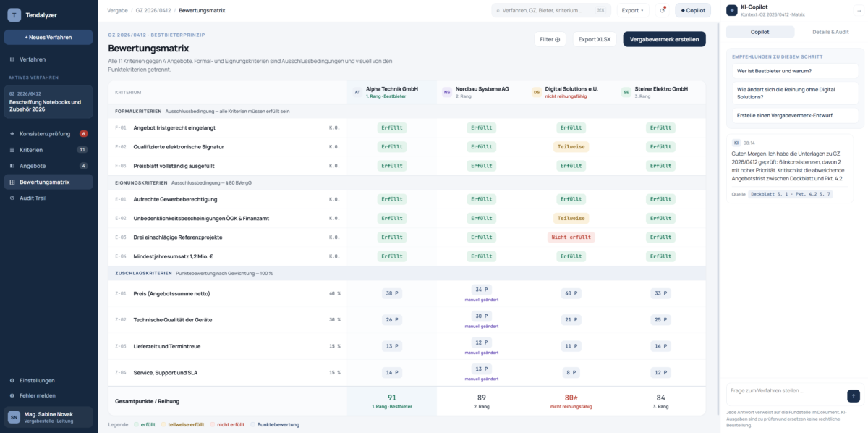The height and width of the screenshot is (433, 868).
Task: Click the KI avatar in chat message
Action: pyautogui.click(x=736, y=143)
